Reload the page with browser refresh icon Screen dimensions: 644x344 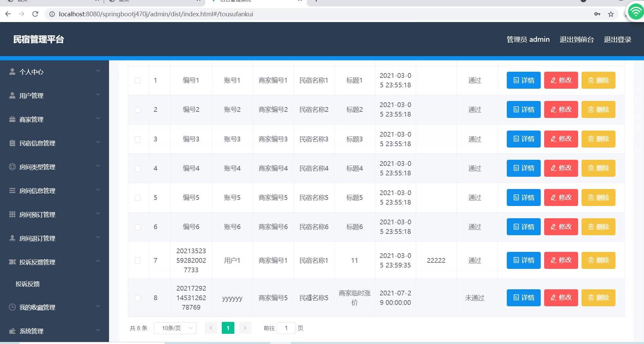(x=35, y=14)
